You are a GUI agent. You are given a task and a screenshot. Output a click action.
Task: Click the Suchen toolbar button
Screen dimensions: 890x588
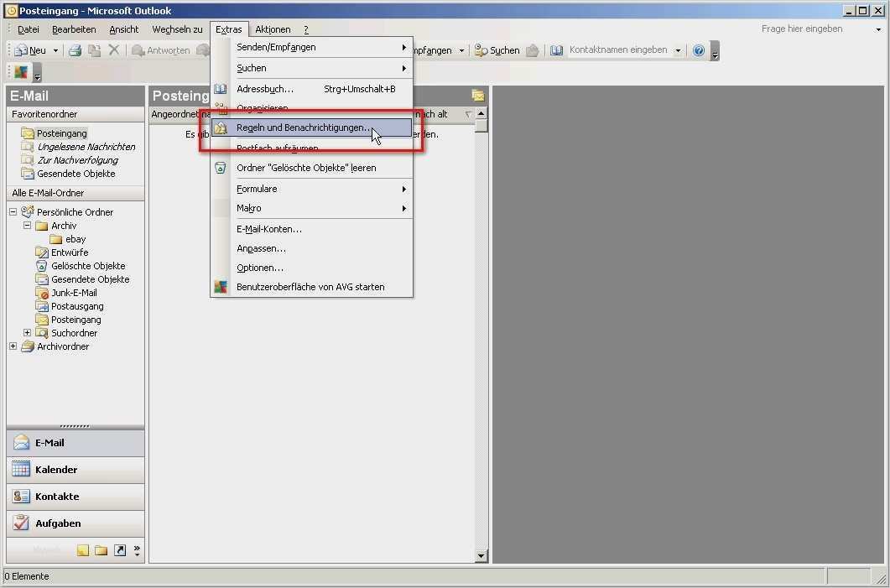497,50
